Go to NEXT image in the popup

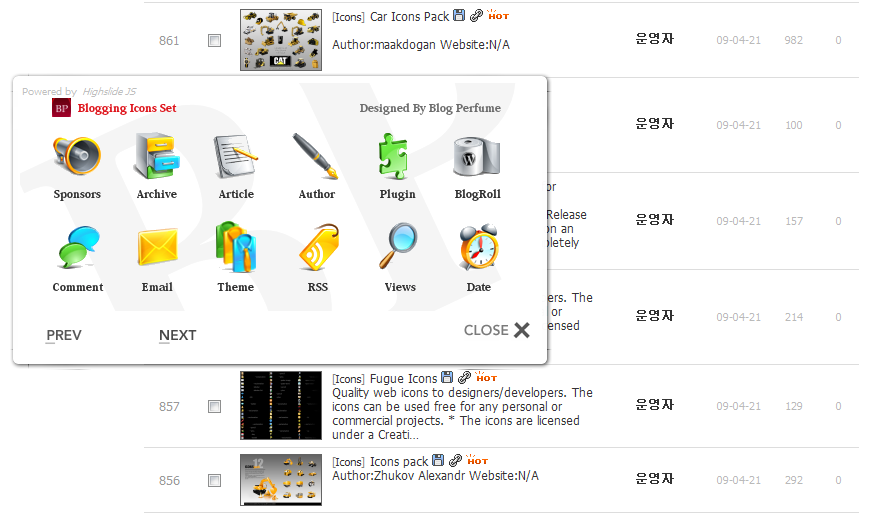point(177,335)
